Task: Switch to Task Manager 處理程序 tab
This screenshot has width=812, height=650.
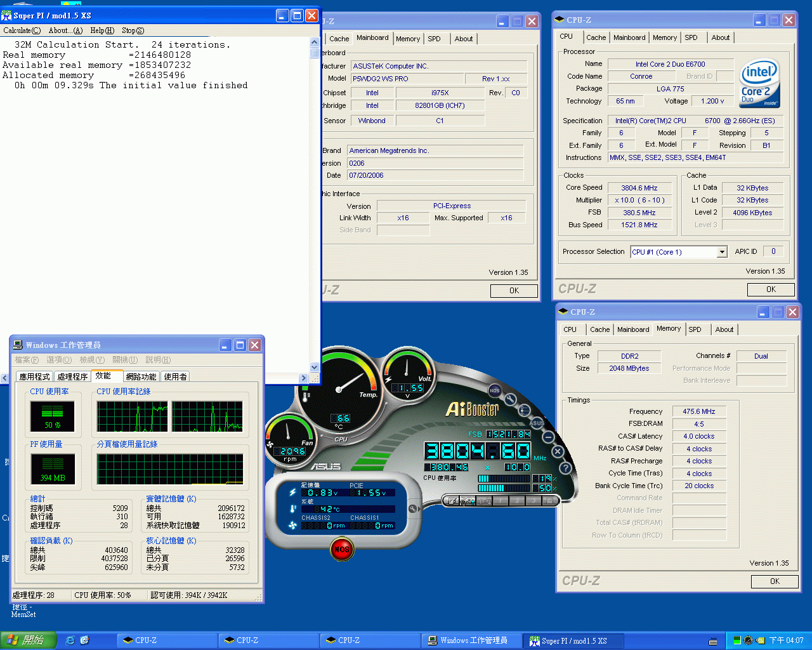Action: 72,376
